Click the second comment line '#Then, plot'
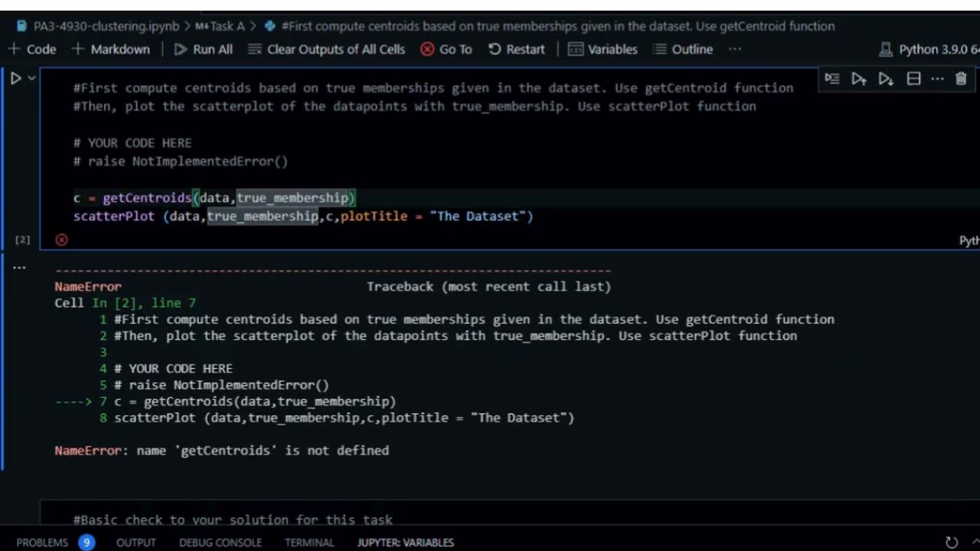This screenshot has width=980, height=551. point(414,106)
